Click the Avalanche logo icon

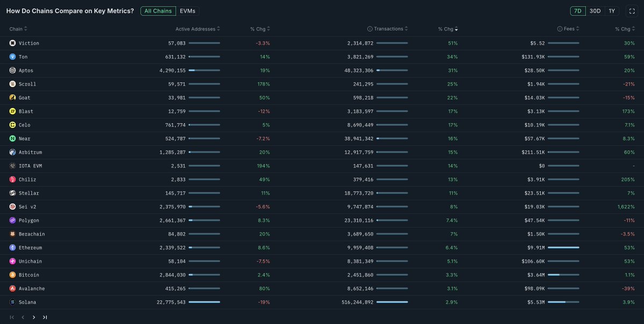pos(12,289)
